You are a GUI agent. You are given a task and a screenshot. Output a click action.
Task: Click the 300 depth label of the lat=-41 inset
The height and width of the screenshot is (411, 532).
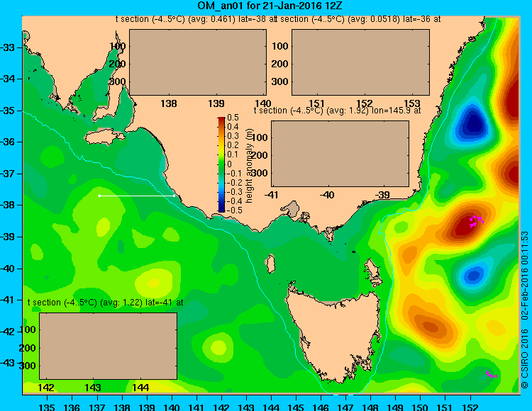tap(28, 366)
